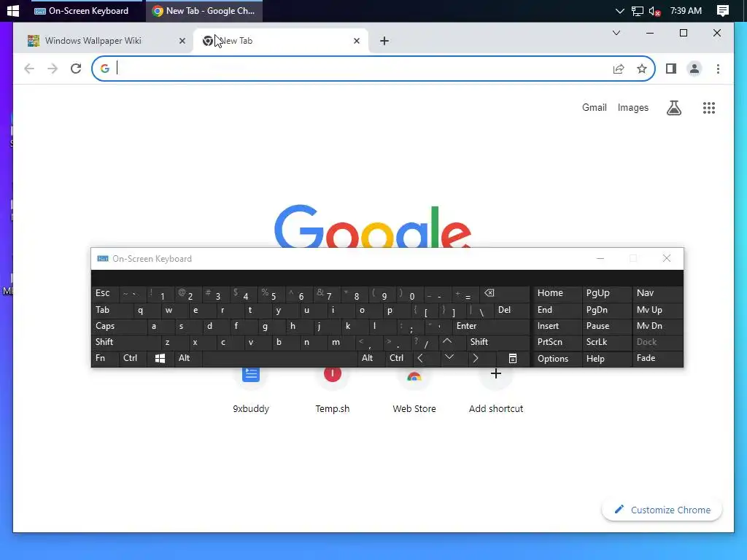This screenshot has height=560, width=747.
Task: Click the Fade key on the On-Screen Keyboard
Action: [657, 358]
